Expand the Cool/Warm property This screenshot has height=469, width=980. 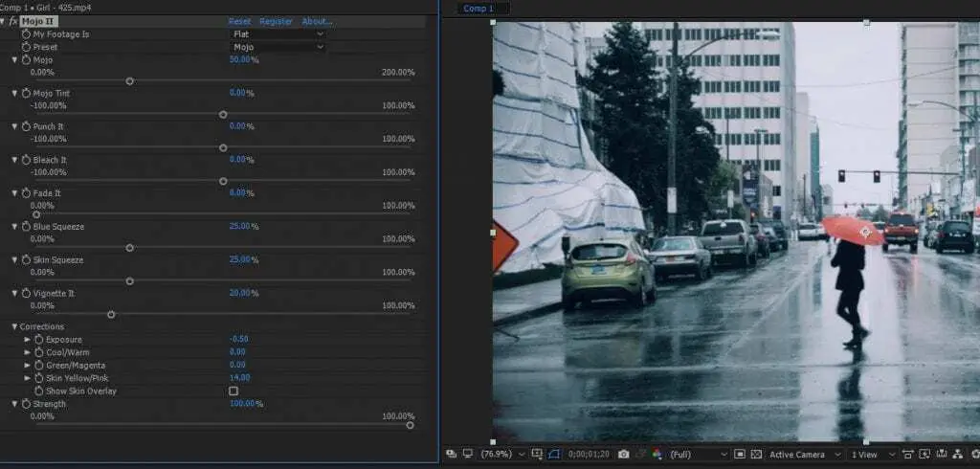coord(28,352)
